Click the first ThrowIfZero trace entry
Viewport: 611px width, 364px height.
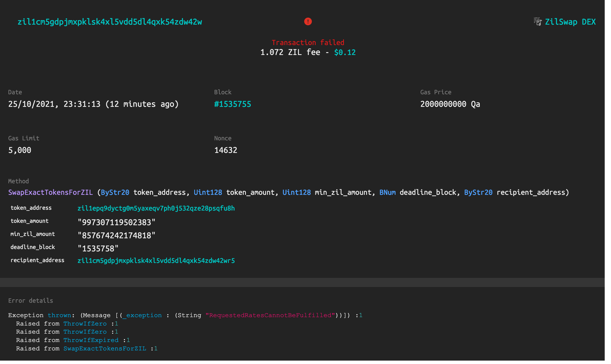pyautogui.click(x=85, y=324)
